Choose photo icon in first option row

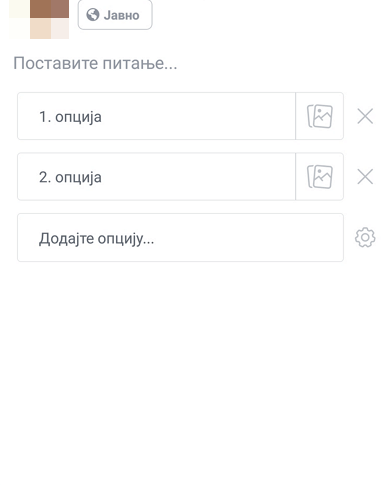[319, 116]
